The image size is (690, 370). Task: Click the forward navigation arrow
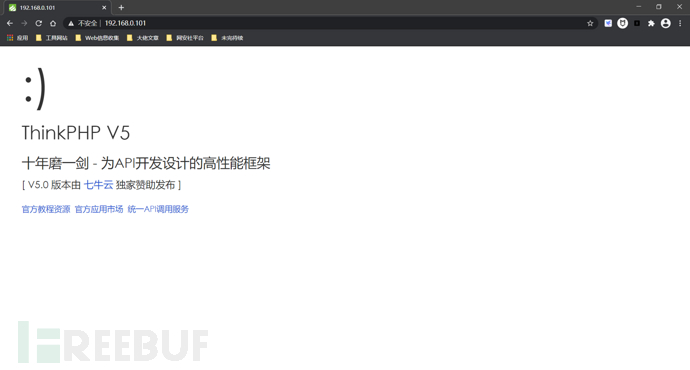pyautogui.click(x=24, y=23)
